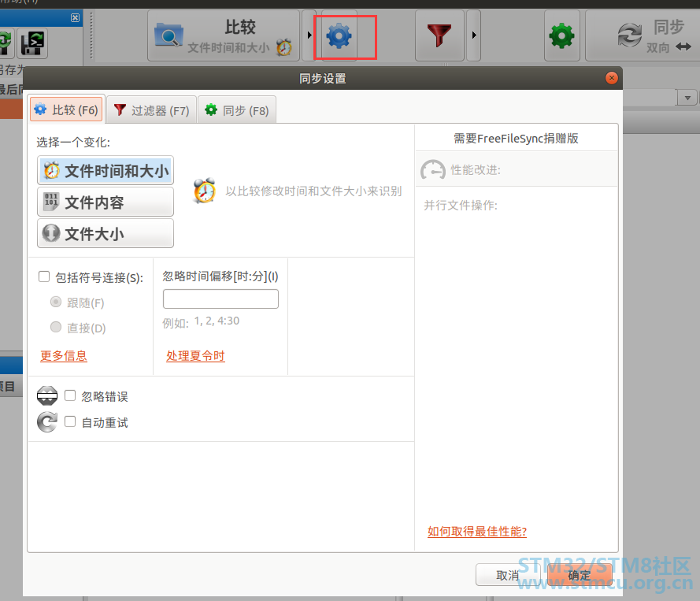
Task: Click the alarm clock description icon
Action: click(205, 191)
